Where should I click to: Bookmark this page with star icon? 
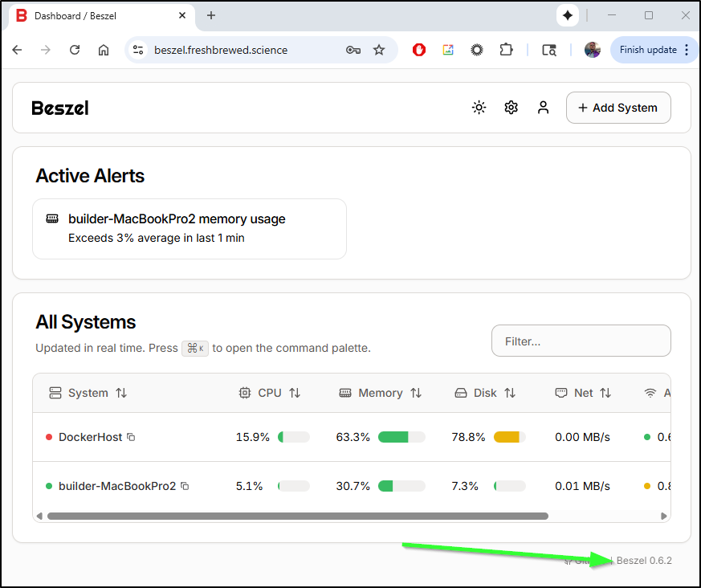[x=379, y=50]
